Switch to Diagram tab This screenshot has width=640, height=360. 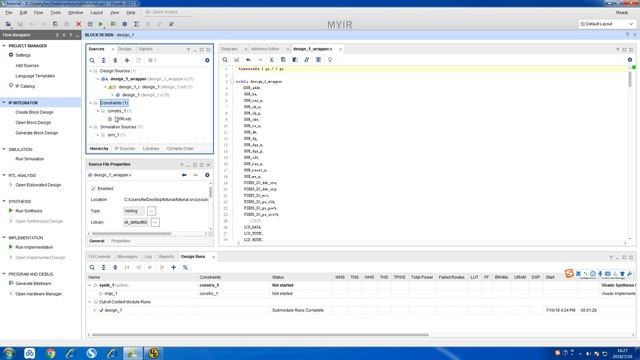[x=229, y=49]
